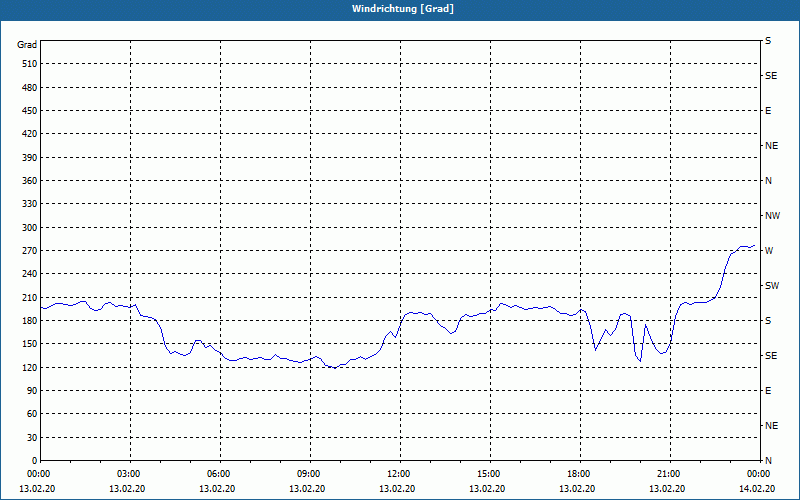Click the NW compass label
The width and height of the screenshot is (800, 500).
(x=772, y=216)
